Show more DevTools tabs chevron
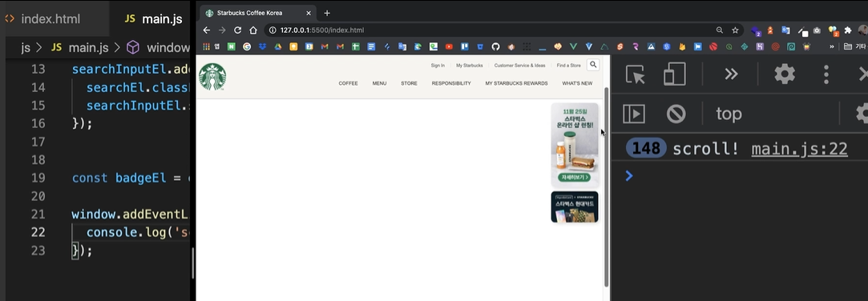The width and height of the screenshot is (868, 301). (x=731, y=74)
